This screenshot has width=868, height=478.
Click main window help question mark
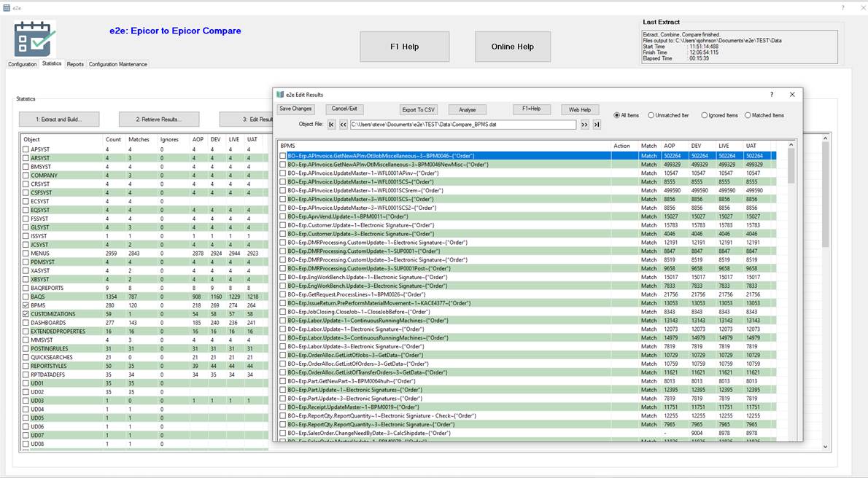tap(842, 7)
